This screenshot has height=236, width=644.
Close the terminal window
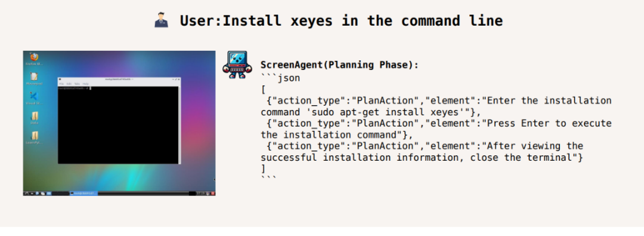click(179, 79)
